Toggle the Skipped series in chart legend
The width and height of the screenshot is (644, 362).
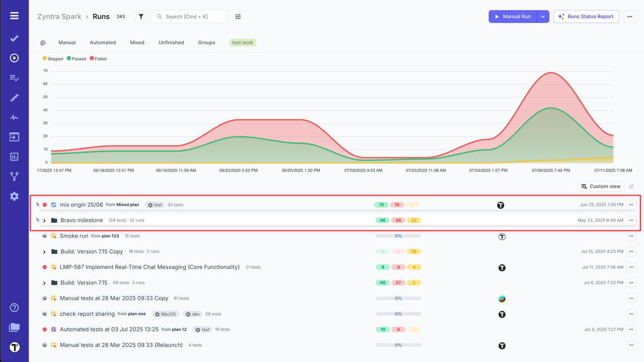click(x=53, y=59)
